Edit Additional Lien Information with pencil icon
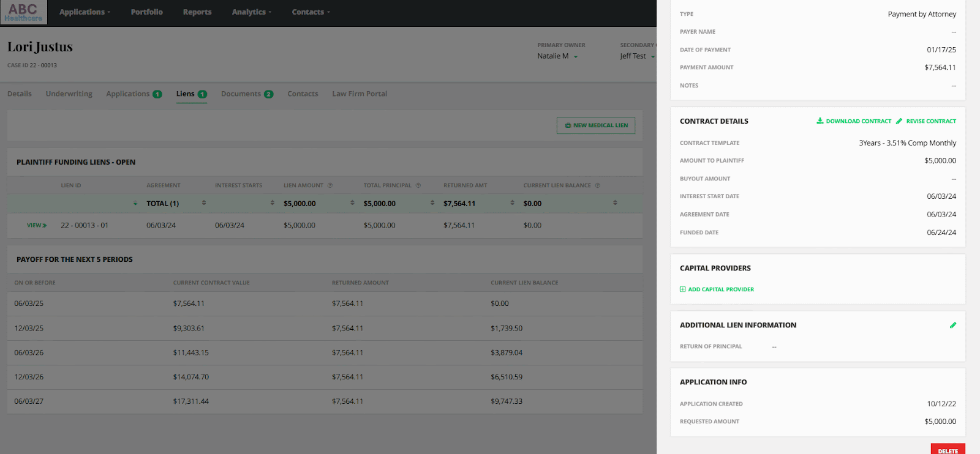The width and height of the screenshot is (980, 454). 952,326
